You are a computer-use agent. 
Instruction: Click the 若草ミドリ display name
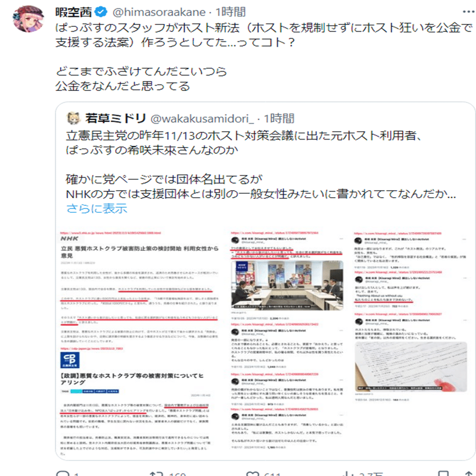[x=116, y=118]
